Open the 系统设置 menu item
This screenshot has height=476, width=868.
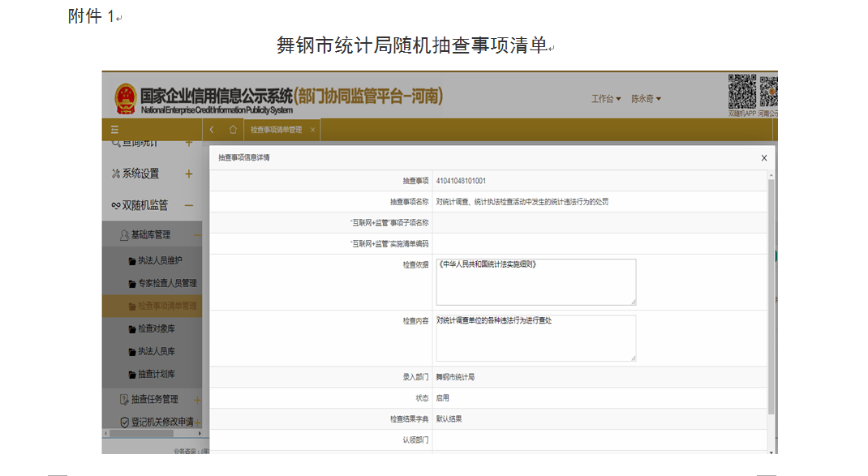pos(140,174)
